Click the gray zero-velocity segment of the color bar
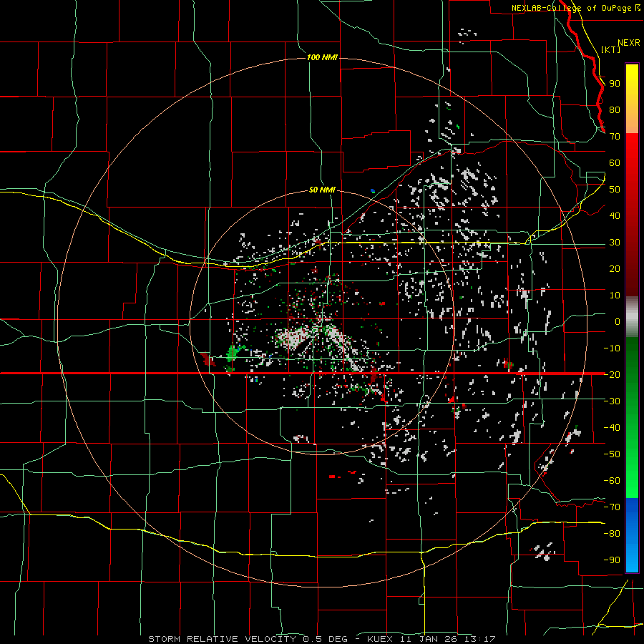Screen dimensions: 644x644 tap(632, 317)
